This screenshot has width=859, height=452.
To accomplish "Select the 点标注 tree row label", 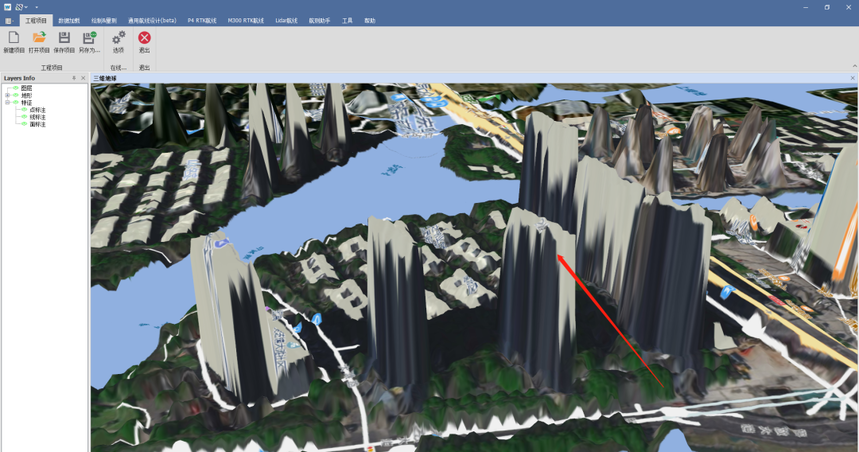I will coord(38,110).
